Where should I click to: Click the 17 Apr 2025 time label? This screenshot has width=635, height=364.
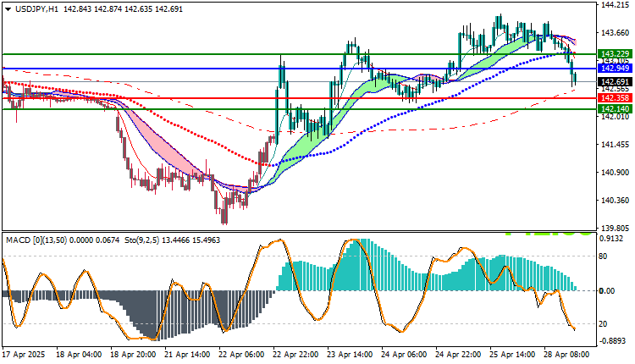pos(24,355)
